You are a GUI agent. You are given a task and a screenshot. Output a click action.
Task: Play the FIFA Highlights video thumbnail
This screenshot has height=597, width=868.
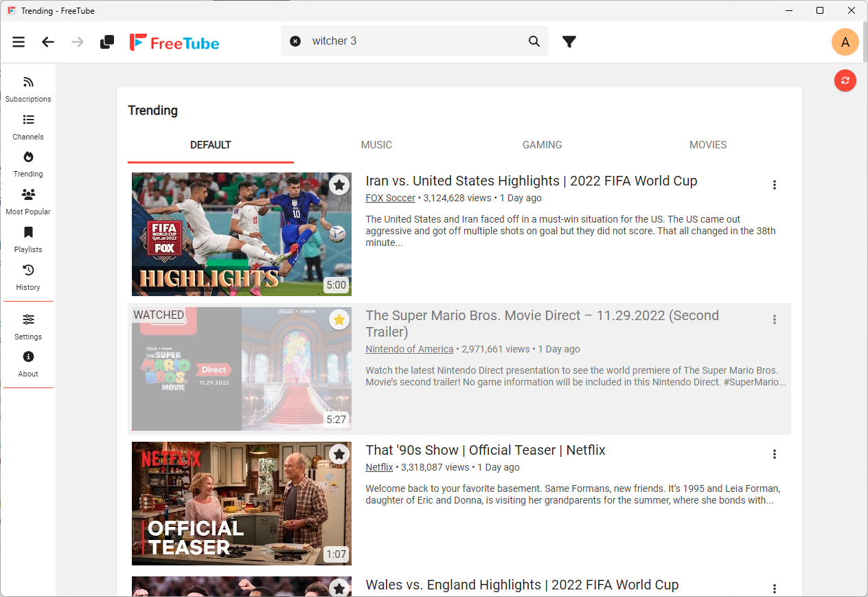tap(242, 234)
